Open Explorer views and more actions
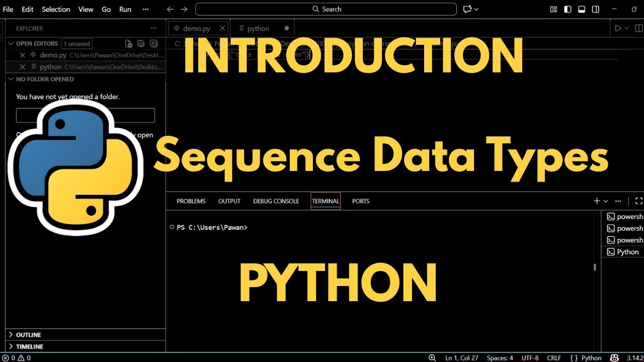 click(153, 29)
